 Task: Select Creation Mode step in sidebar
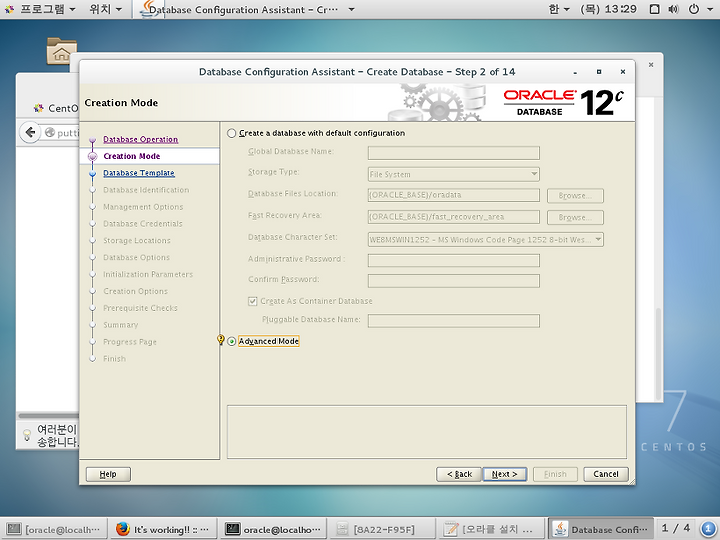click(132, 156)
